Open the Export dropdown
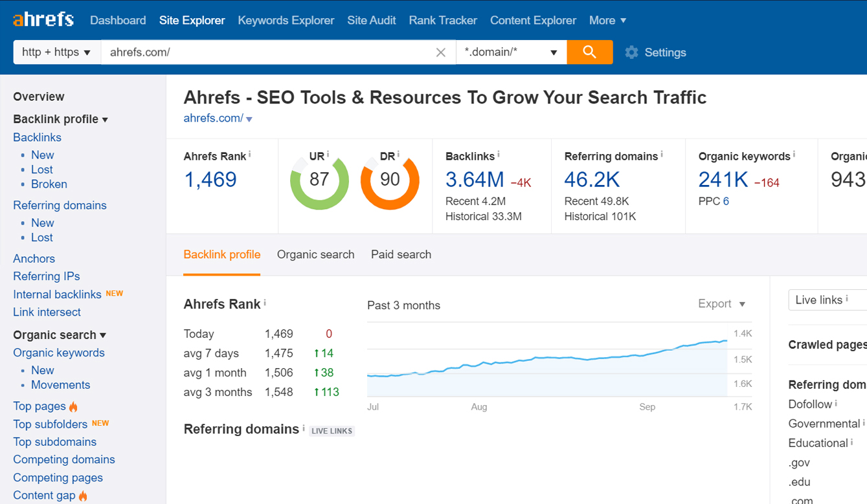This screenshot has height=504, width=867. click(x=721, y=303)
